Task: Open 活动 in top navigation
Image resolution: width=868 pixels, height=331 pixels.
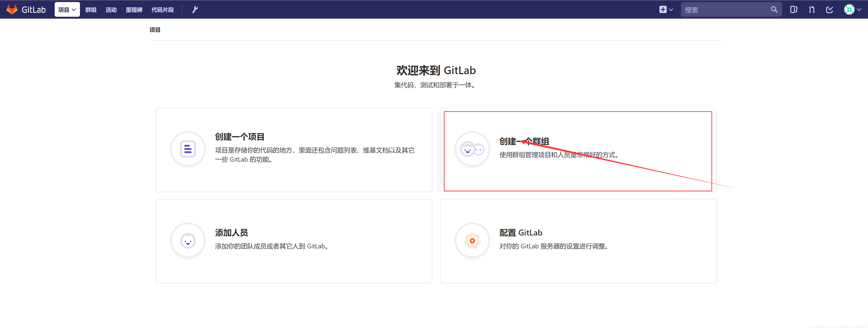Action: tap(111, 10)
